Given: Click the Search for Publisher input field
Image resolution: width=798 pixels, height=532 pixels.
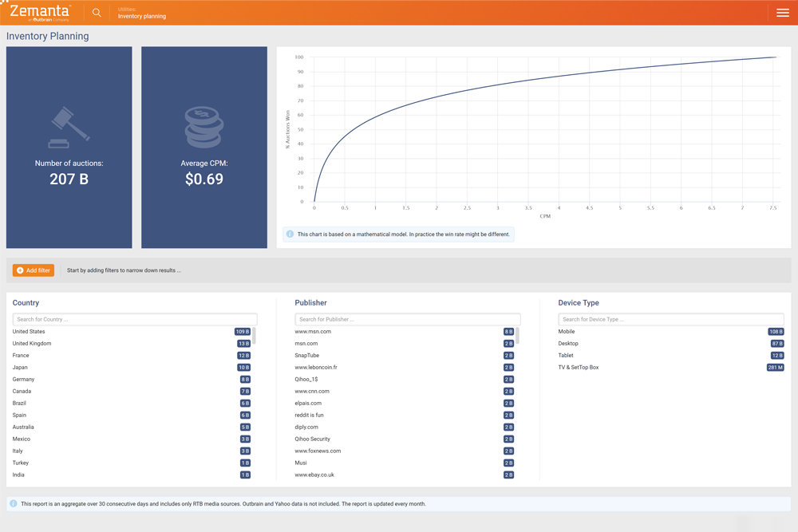Looking at the screenshot, I should 408,318.
